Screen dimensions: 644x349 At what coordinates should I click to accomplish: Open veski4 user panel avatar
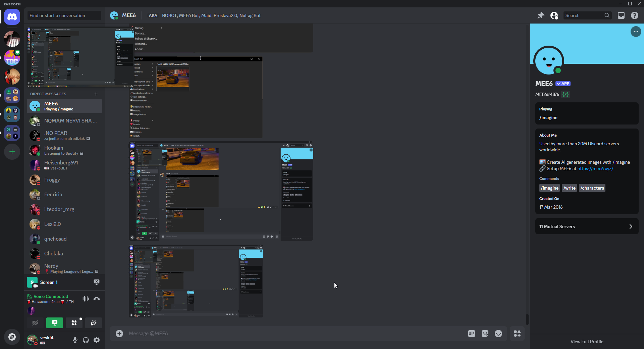(32, 340)
